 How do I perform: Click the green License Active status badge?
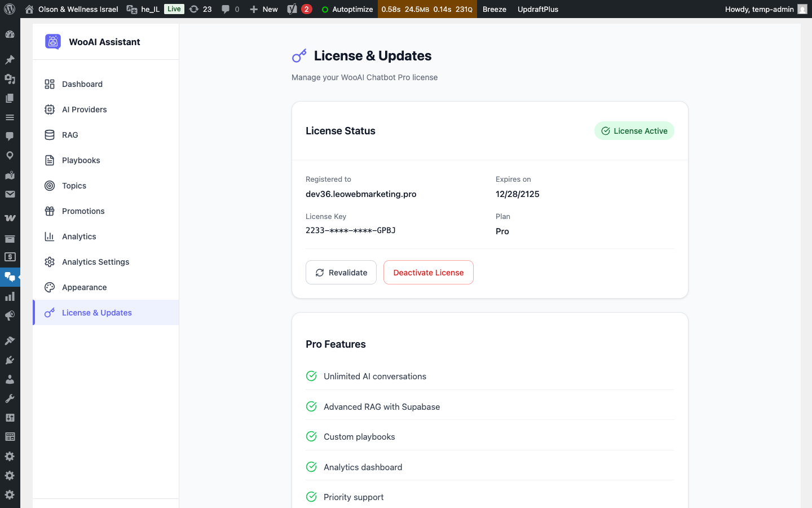pos(634,130)
